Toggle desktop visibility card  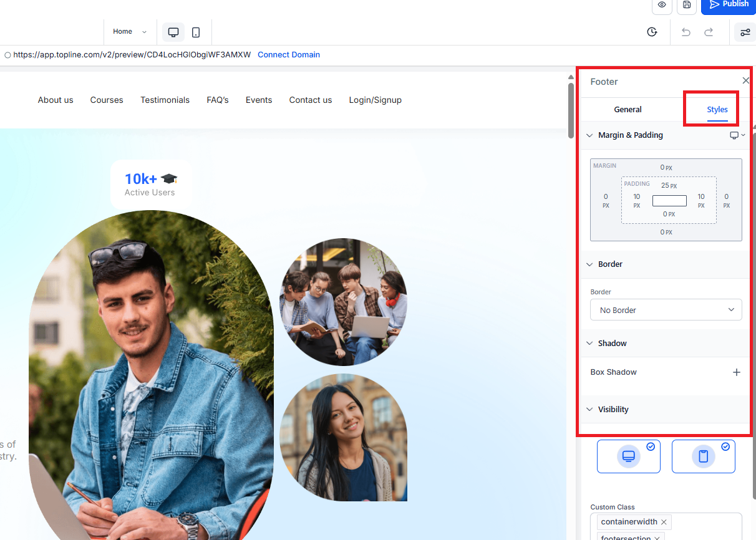coord(629,456)
